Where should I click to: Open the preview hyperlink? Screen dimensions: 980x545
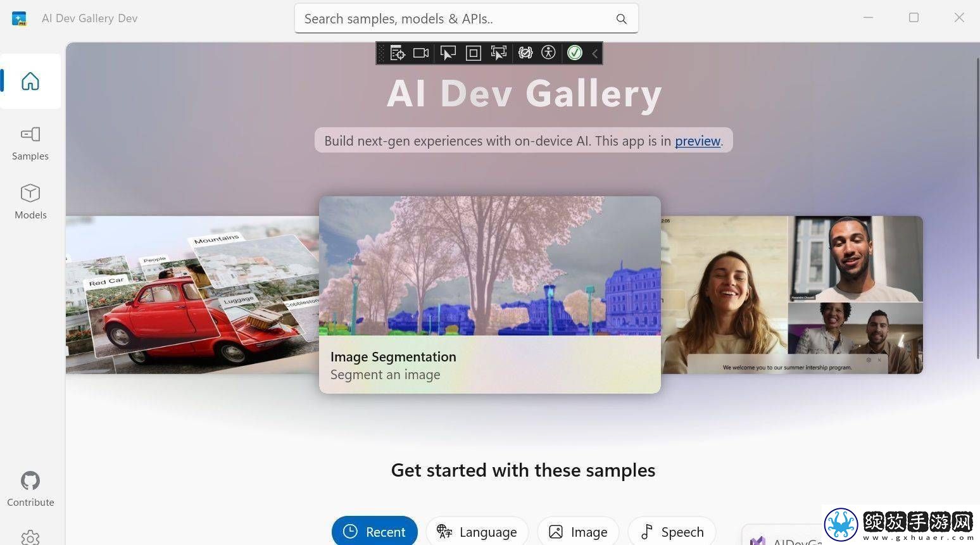(x=698, y=141)
